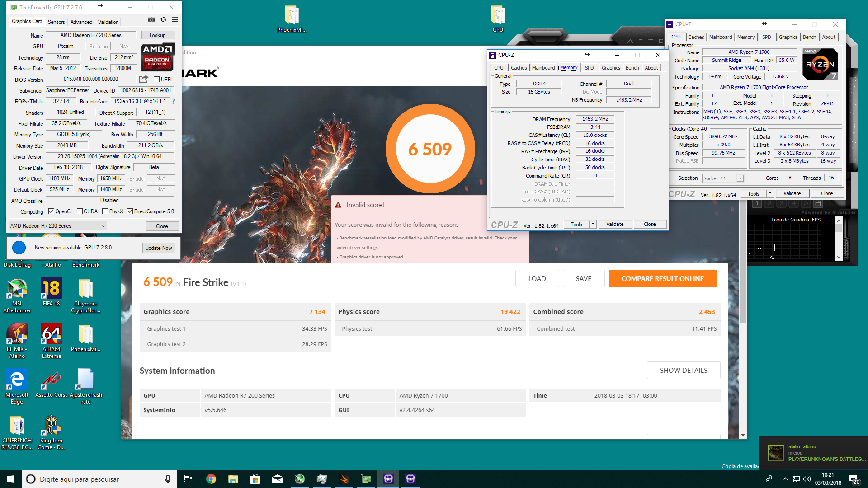Open the Mainboard tab in front CPU-Z window
The height and width of the screenshot is (488, 868).
[x=543, y=68]
